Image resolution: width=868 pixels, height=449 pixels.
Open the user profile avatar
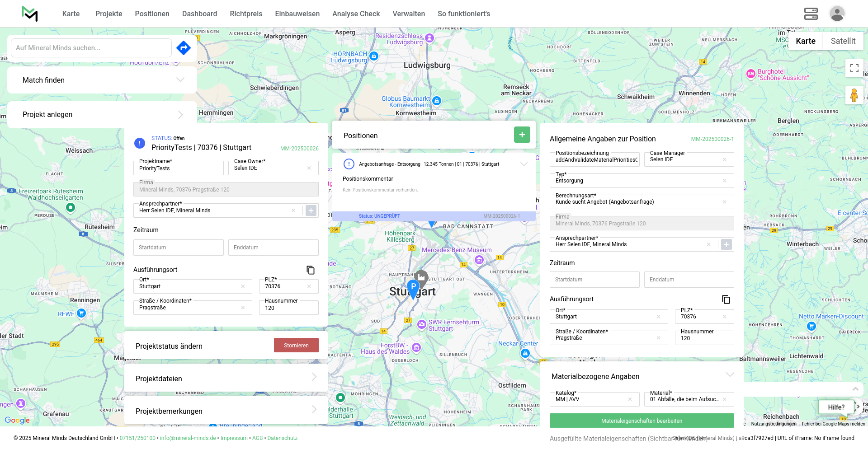[x=837, y=14]
